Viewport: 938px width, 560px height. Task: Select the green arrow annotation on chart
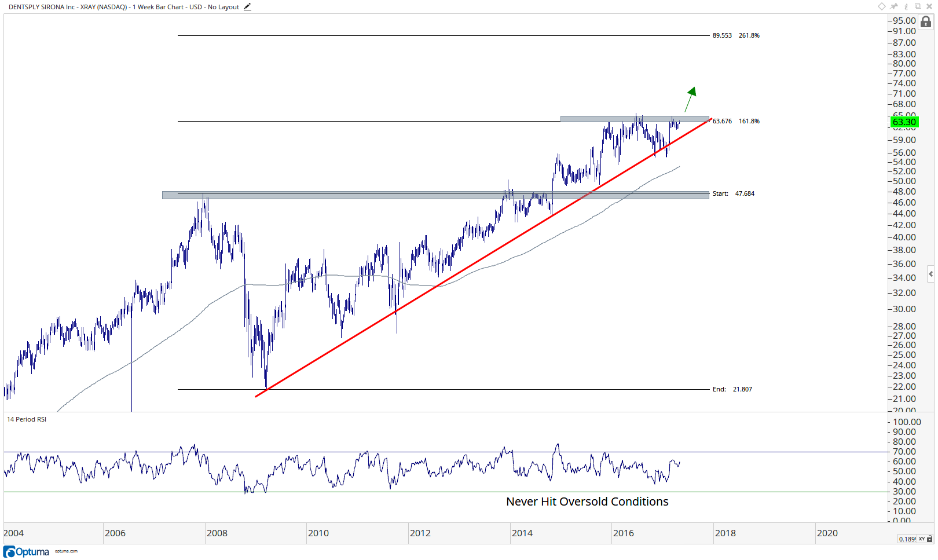point(691,99)
